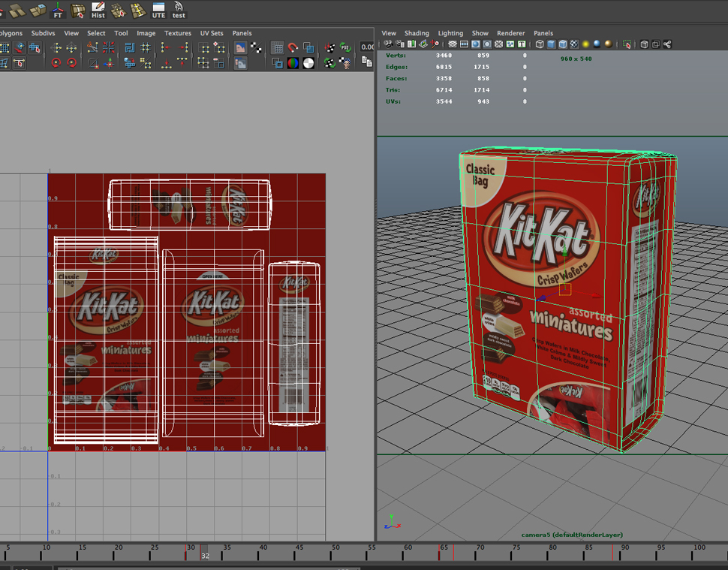Click the Sew UV edges icon

[108, 47]
